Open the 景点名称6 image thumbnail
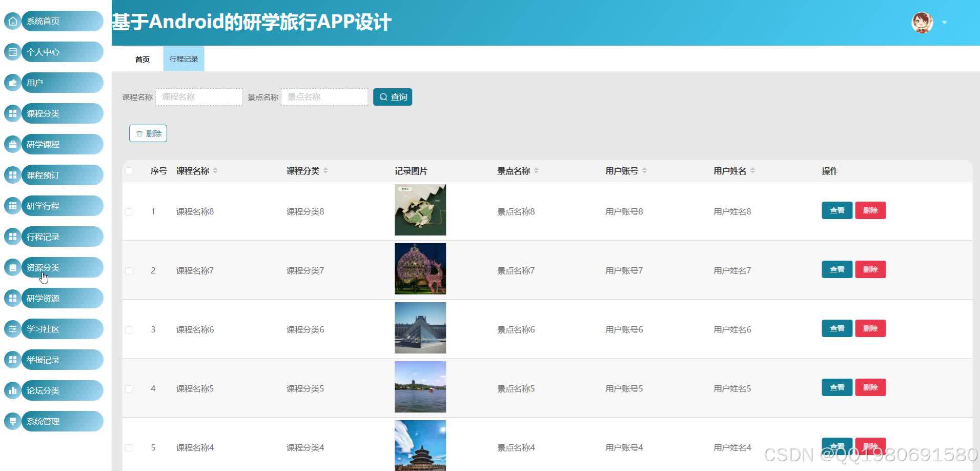This screenshot has height=471, width=980. point(420,327)
